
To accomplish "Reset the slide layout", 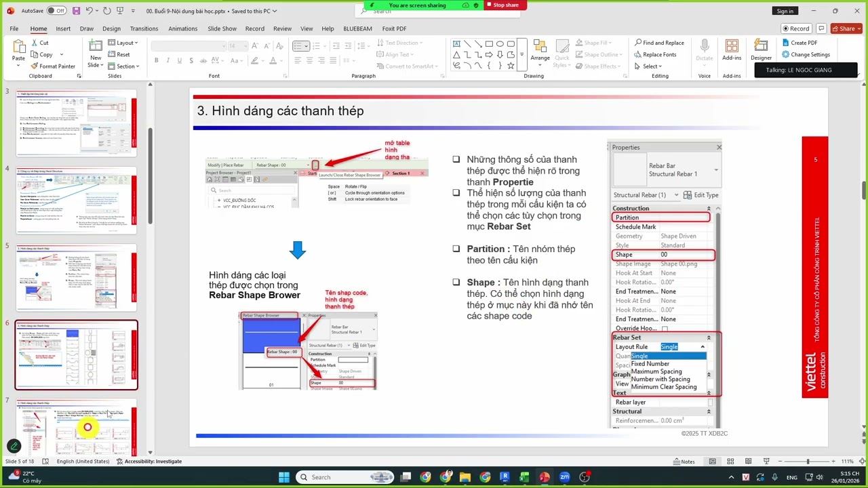I will 119,54.
